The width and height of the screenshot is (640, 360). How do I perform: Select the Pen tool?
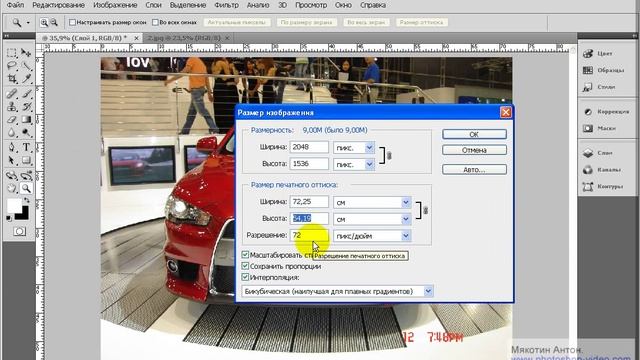[11, 147]
